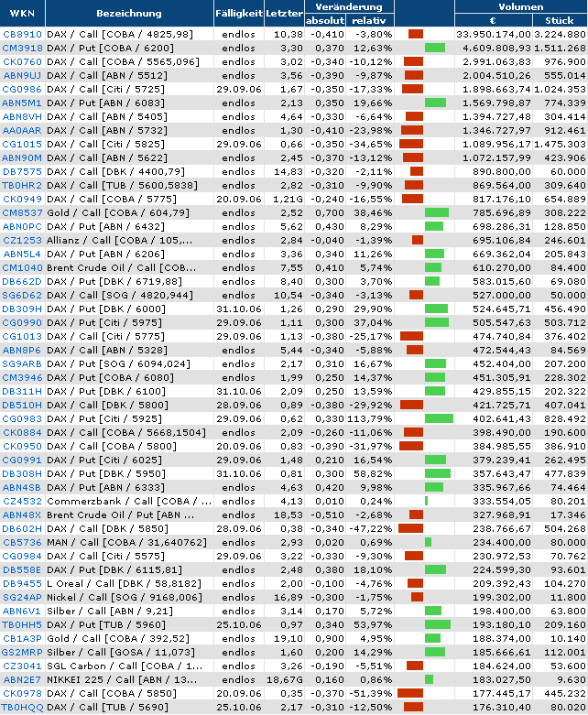Open WKN link CM3918

[x=22, y=48]
